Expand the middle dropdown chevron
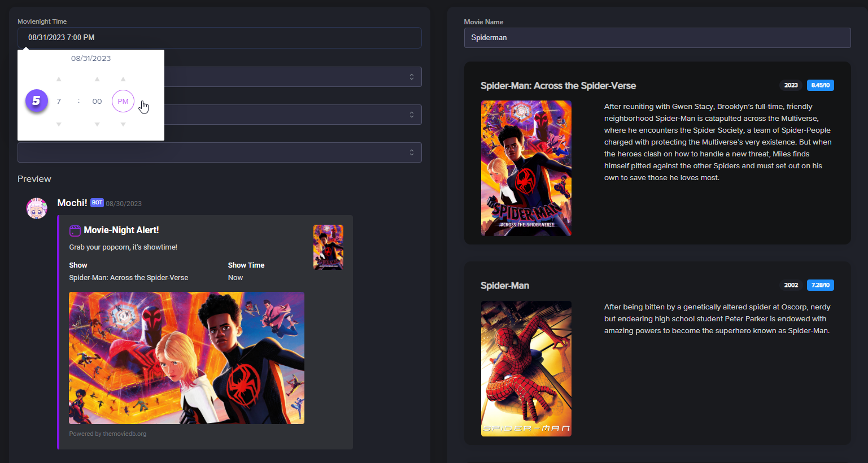This screenshot has height=463, width=868. point(411,115)
